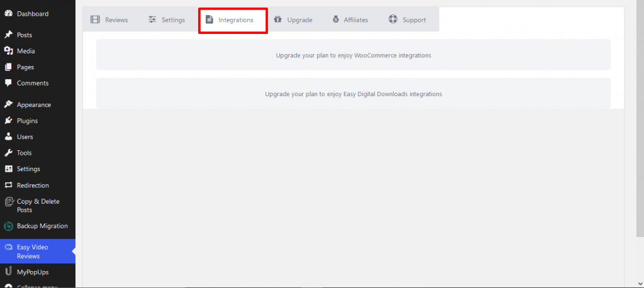Click the document icon on Integrations tab
Viewport: 644px width, 288px height.
(209, 19)
